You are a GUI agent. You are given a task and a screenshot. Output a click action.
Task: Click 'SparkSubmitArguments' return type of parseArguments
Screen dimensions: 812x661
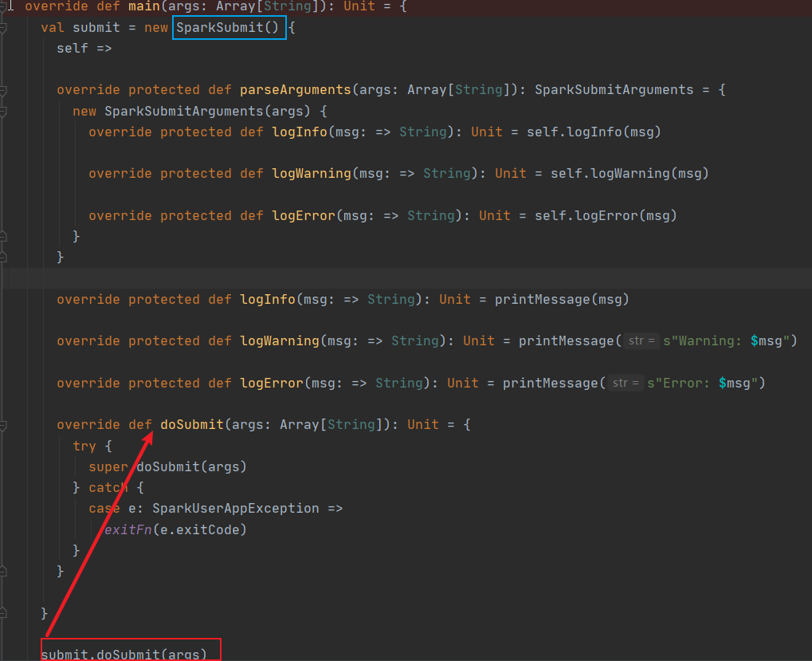pos(614,89)
